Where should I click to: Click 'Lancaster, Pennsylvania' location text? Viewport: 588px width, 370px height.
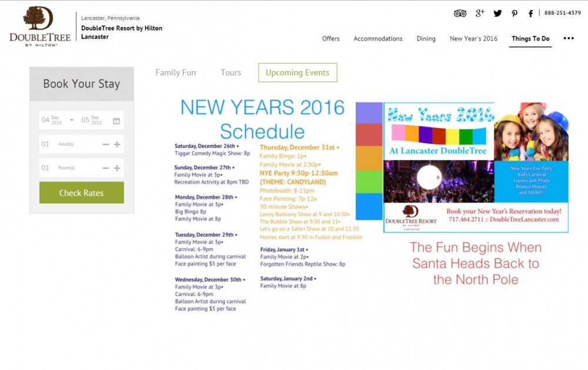[x=111, y=18]
